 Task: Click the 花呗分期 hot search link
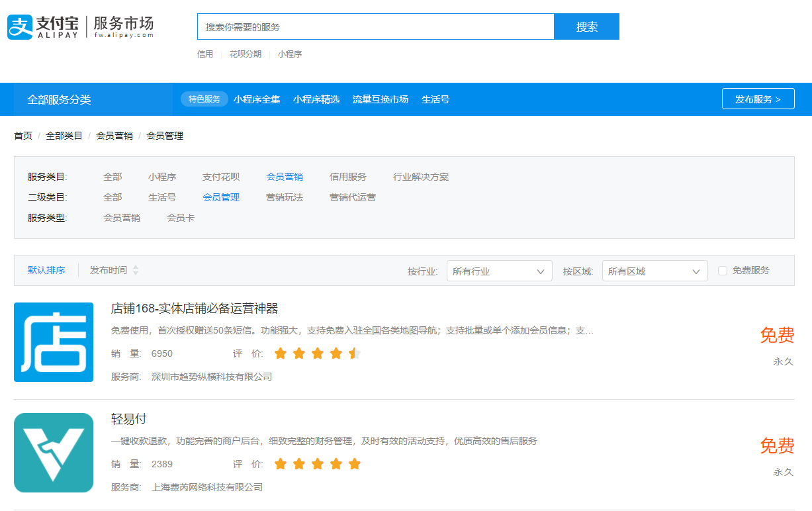coord(244,54)
